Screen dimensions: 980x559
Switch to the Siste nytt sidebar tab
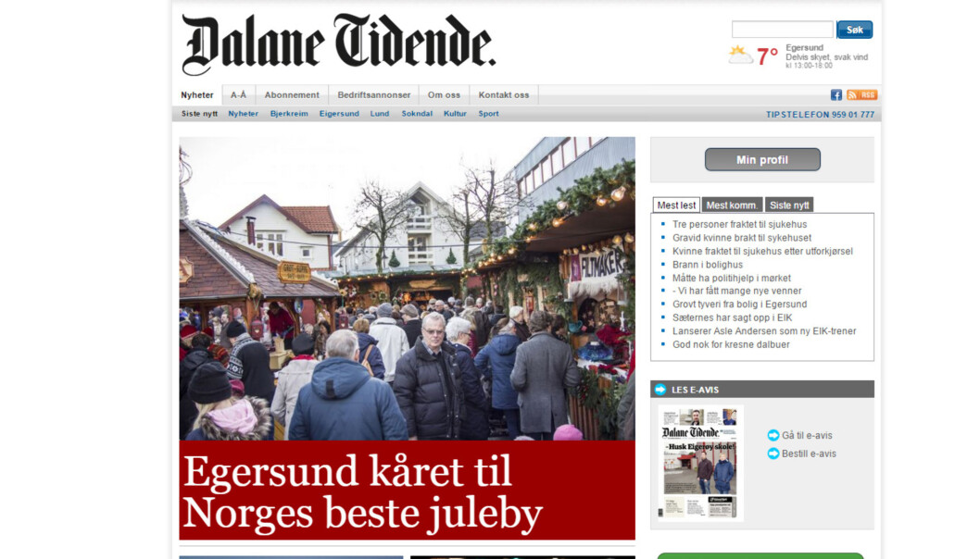coord(789,205)
